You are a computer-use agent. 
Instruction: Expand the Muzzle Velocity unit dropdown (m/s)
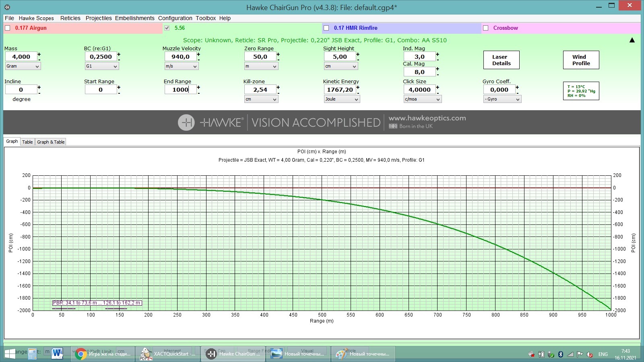point(181,66)
